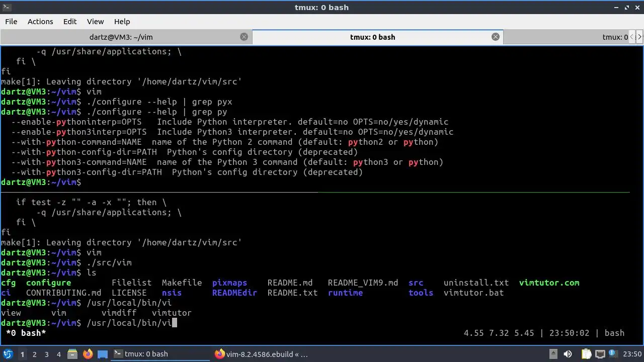The image size is (644, 362).
Task: Switch to virtual desktop 4
Action: [x=58, y=354]
